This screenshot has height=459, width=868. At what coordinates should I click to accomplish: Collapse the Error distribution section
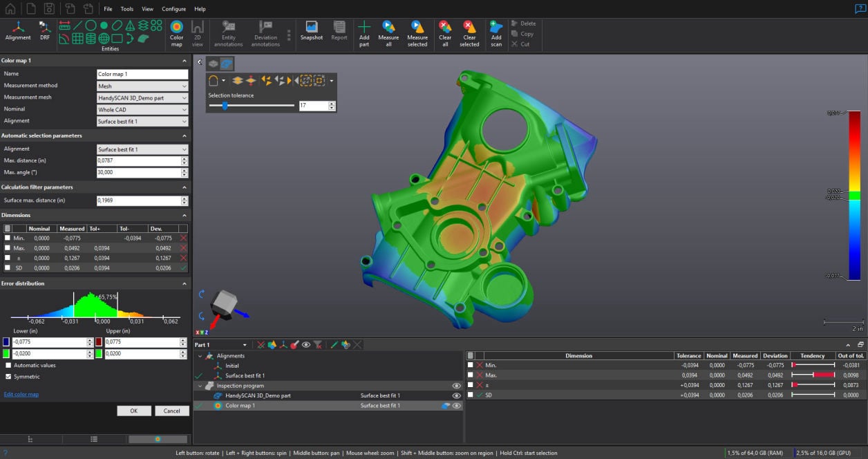pos(184,283)
